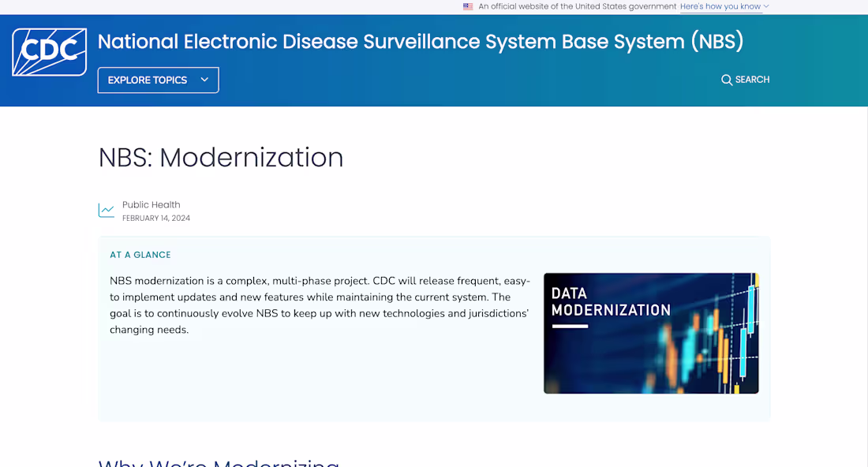The image size is (868, 467).
Task: Click the CDC logo
Action: 48,51
